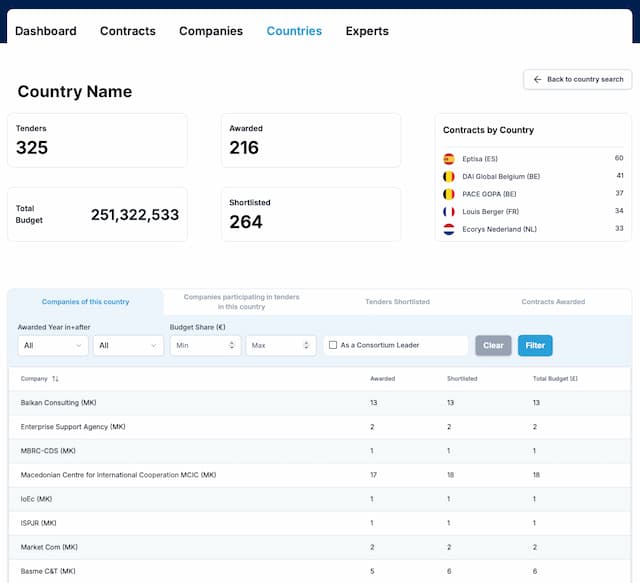The image size is (640, 583).
Task: Click the Min budget share input field
Action: [205, 345]
